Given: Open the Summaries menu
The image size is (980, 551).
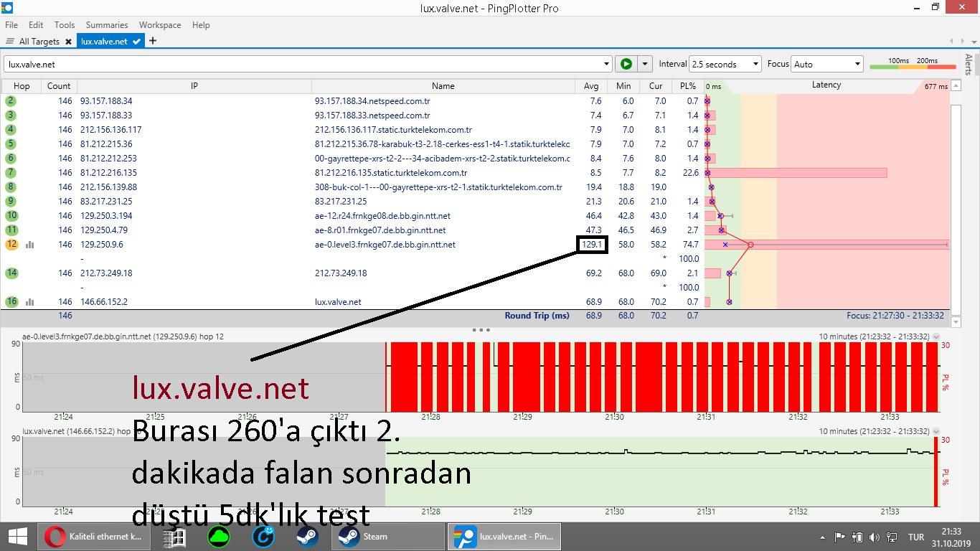Looking at the screenshot, I should pos(107,24).
